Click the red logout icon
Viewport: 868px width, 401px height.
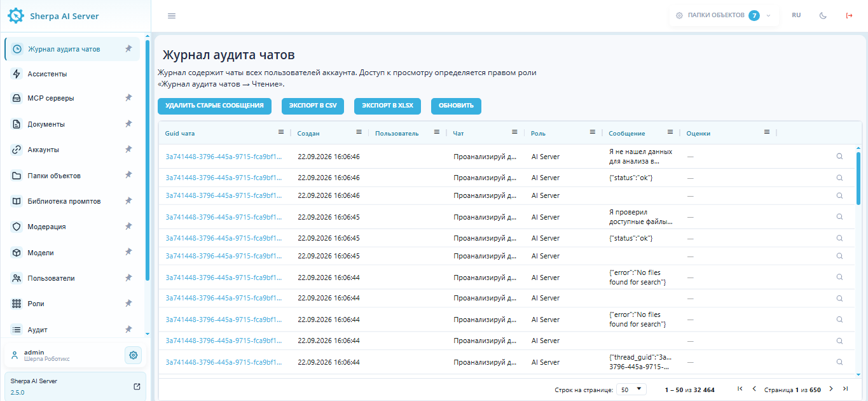click(x=849, y=16)
